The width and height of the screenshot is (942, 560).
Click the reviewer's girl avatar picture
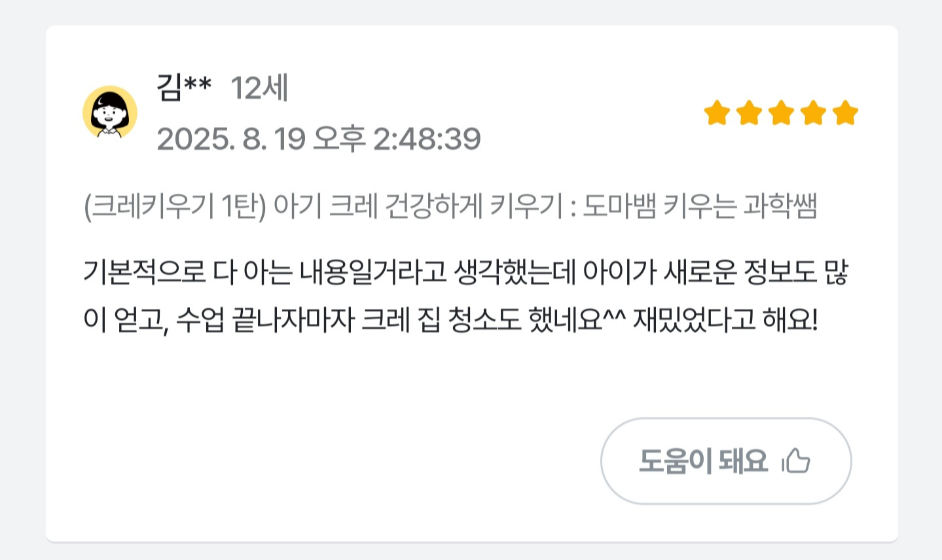[x=109, y=113]
